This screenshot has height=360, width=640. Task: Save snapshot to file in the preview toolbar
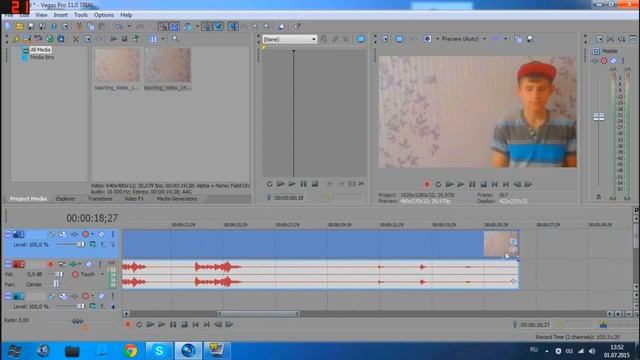pos(530,39)
